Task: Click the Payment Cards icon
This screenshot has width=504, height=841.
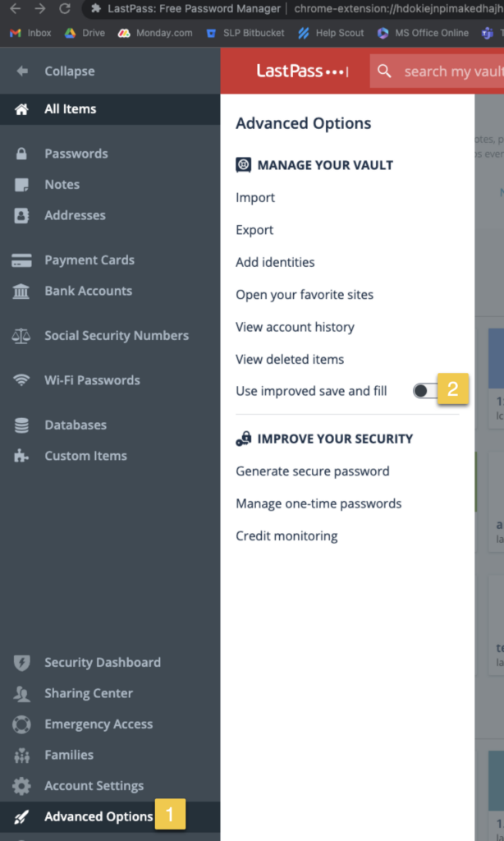Action: (x=22, y=260)
